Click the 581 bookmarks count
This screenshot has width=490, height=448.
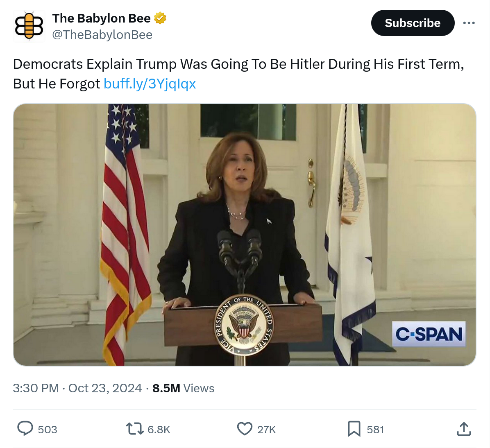(375, 430)
